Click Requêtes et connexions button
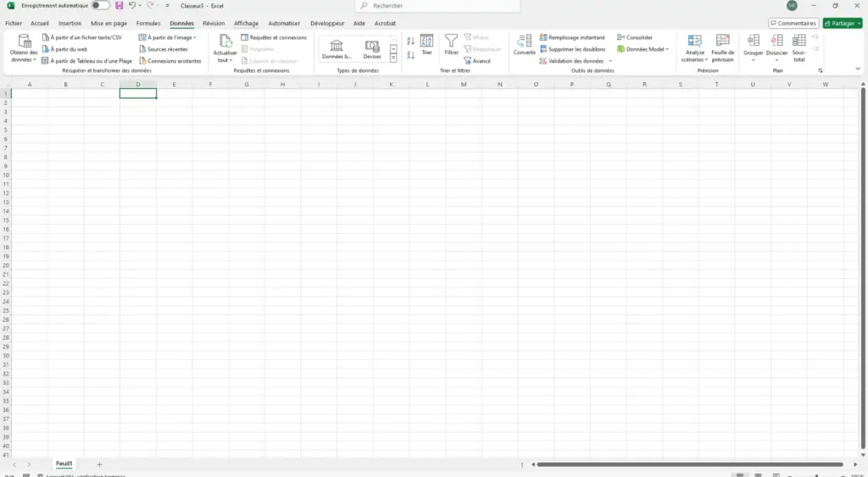The height and width of the screenshot is (477, 868). tap(274, 37)
